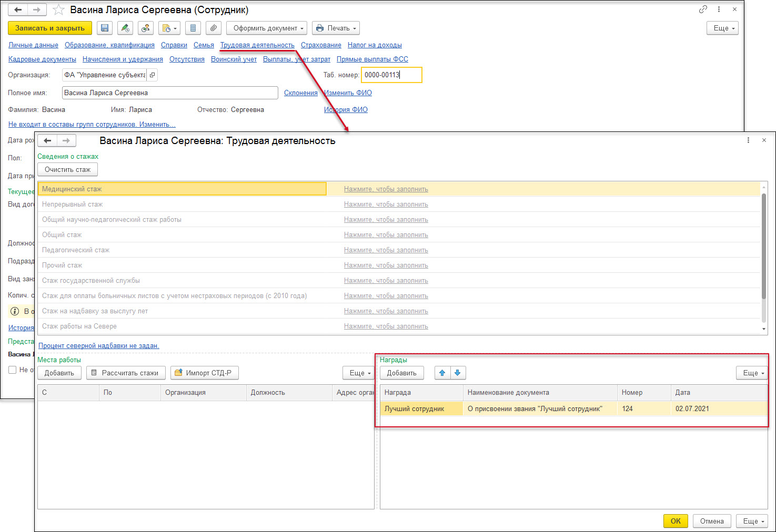The height and width of the screenshot is (532, 776).
Task: Open the create-based-on dropdown icon
Action: (x=169, y=28)
